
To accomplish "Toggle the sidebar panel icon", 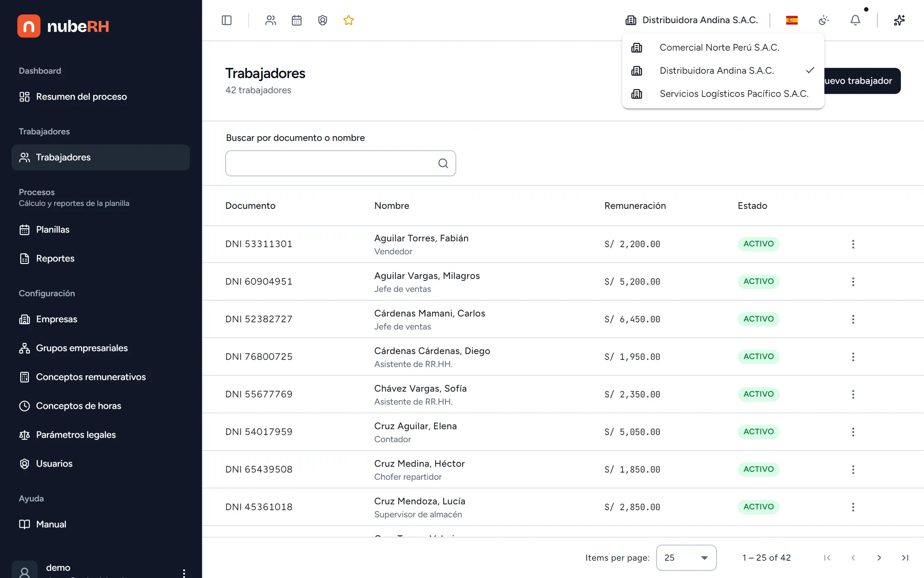I will pyautogui.click(x=226, y=20).
